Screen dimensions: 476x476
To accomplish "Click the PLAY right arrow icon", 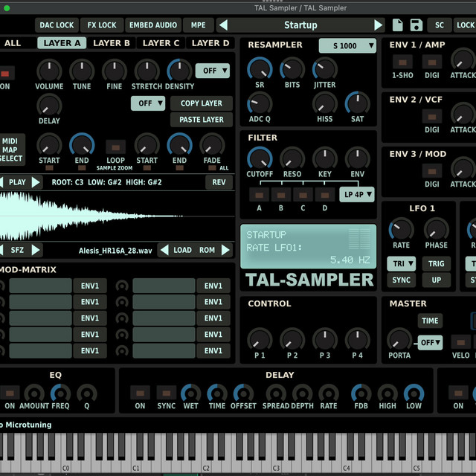I will [36, 182].
